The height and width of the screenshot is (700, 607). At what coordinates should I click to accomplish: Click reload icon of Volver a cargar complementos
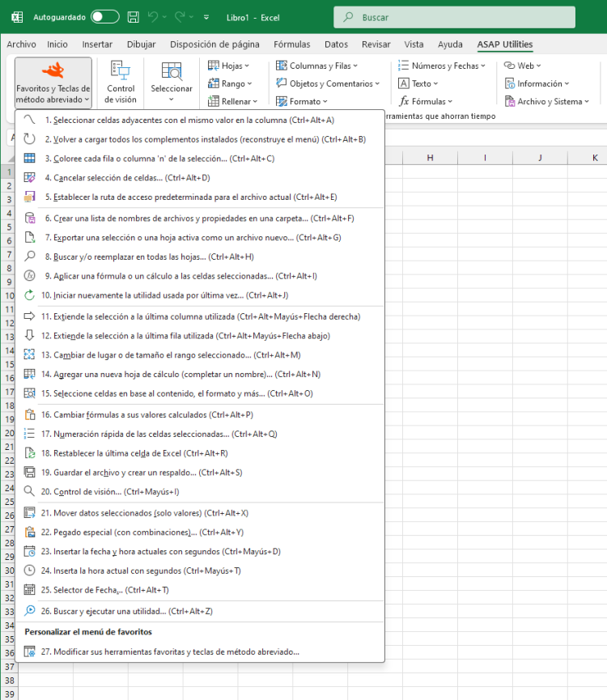click(29, 139)
